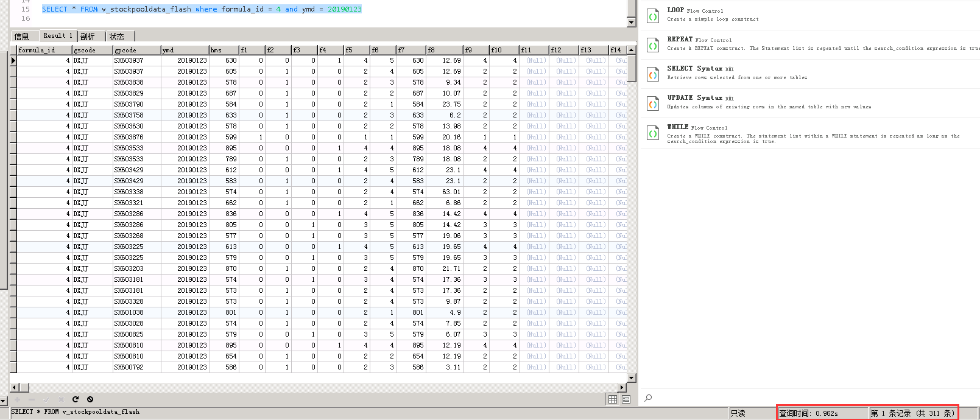Click gpcode cell SH603790
Image resolution: width=980 pixels, height=420 pixels.
(136, 104)
